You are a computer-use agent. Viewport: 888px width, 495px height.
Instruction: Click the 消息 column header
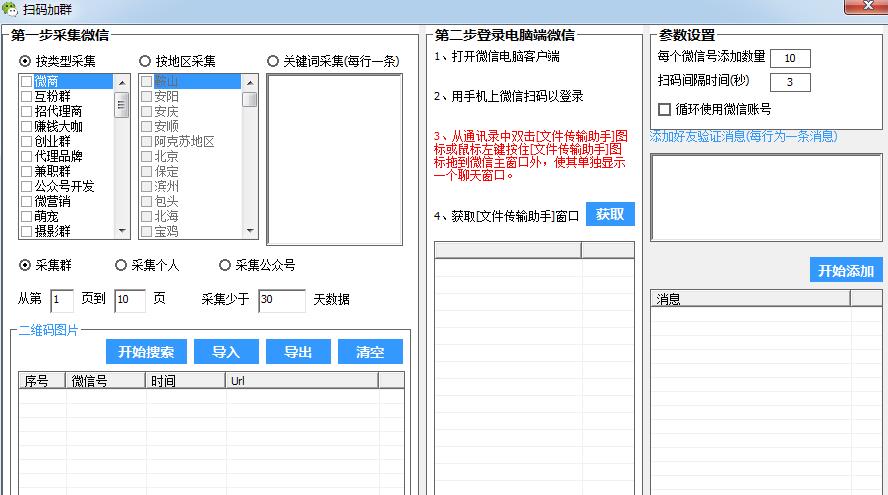[750, 298]
